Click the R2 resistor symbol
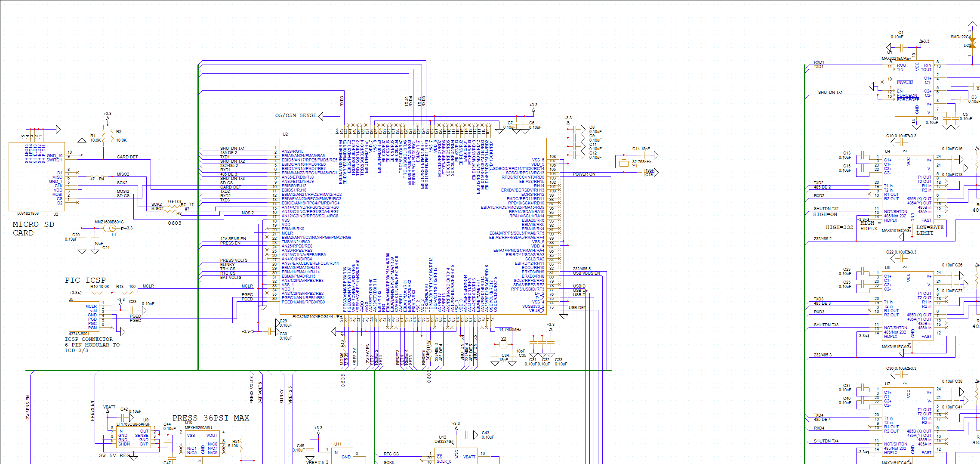The height and width of the screenshot is (464, 980). click(112, 136)
